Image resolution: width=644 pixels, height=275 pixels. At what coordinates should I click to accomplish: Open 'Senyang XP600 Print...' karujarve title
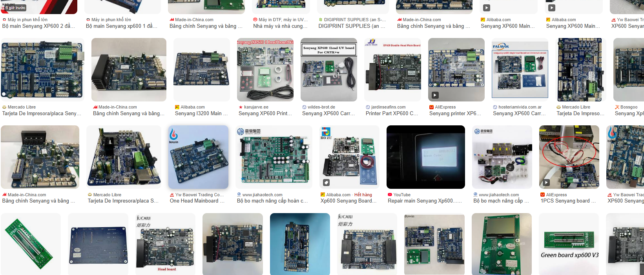(x=265, y=114)
